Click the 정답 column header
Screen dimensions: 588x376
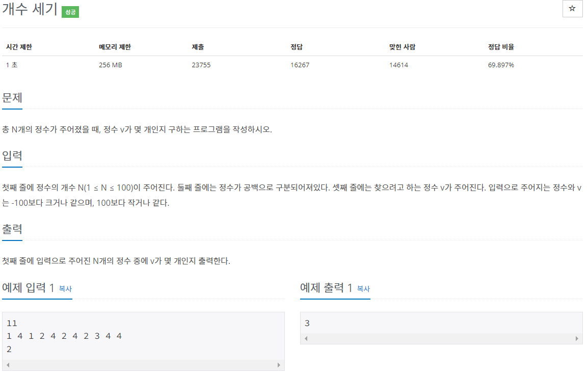click(296, 47)
